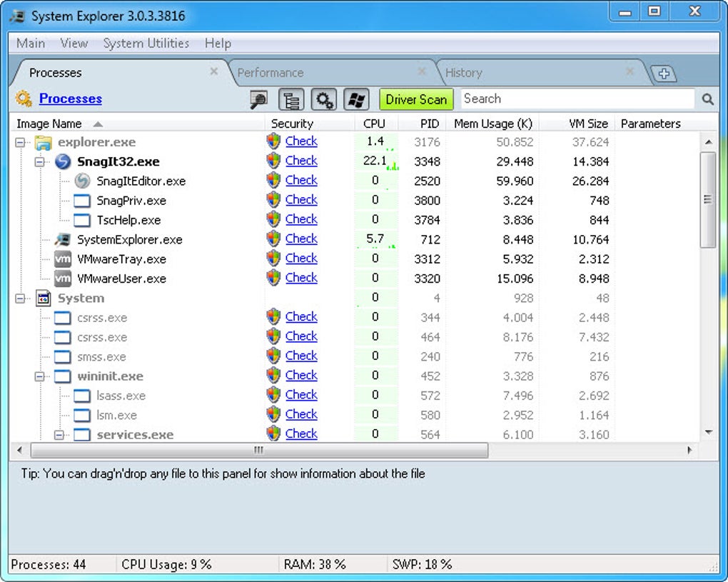
Task: Click the security shield icon for SnagIt32.exe
Action: (273, 161)
